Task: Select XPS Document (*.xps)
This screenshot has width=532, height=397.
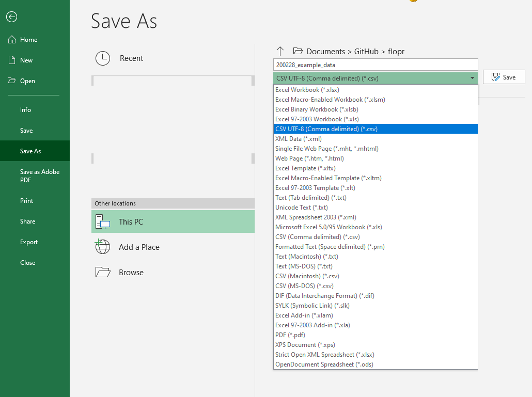Action: tap(375, 345)
